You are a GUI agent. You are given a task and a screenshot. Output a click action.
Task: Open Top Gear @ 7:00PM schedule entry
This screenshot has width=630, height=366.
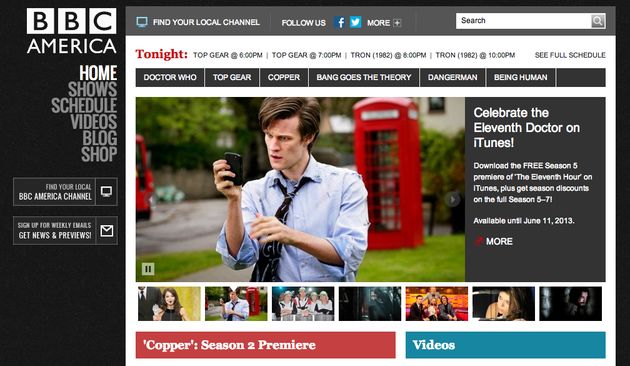pos(307,55)
